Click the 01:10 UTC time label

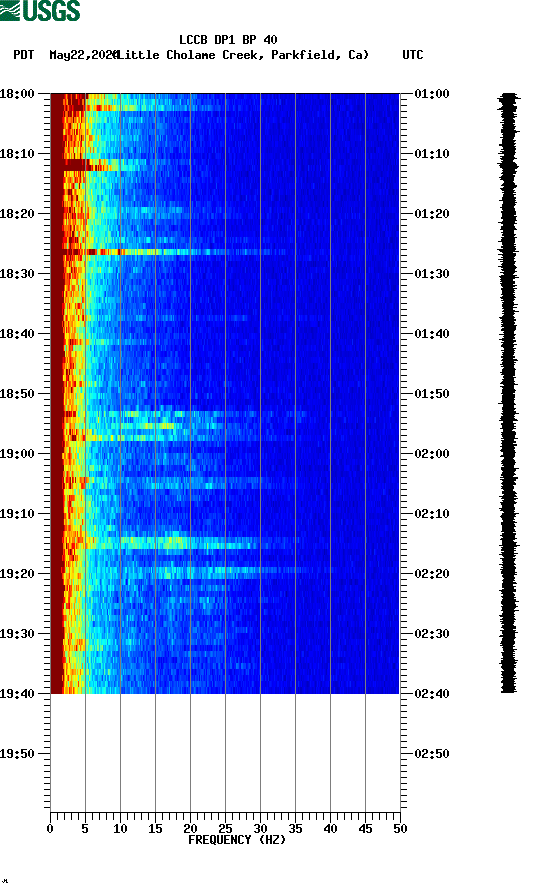tap(432, 154)
